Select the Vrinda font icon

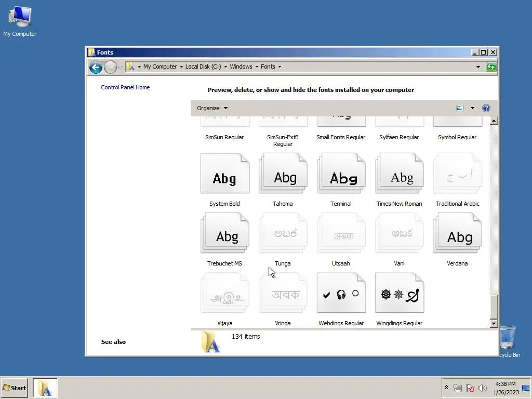click(283, 293)
